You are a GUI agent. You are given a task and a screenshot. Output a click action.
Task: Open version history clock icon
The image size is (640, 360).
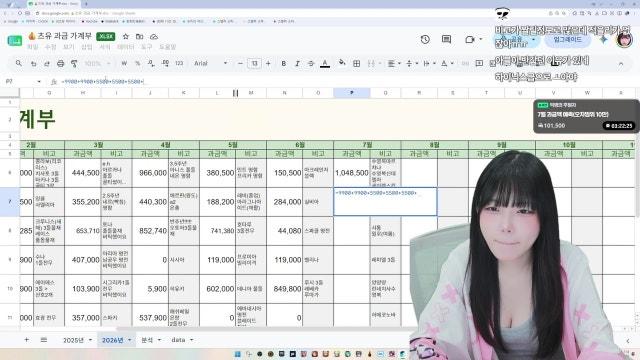tap(425, 39)
